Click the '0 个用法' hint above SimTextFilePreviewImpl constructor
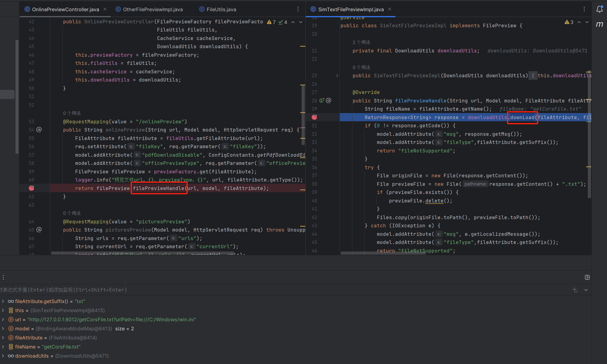This screenshot has width=607, height=364. [x=361, y=67]
